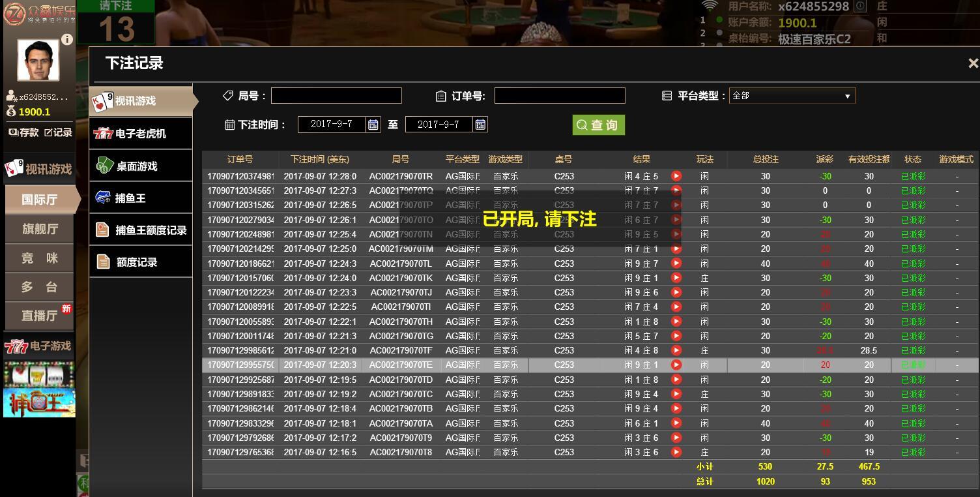Click 小计 subtotal label
Viewport: 980px width, 497px height.
(705, 467)
